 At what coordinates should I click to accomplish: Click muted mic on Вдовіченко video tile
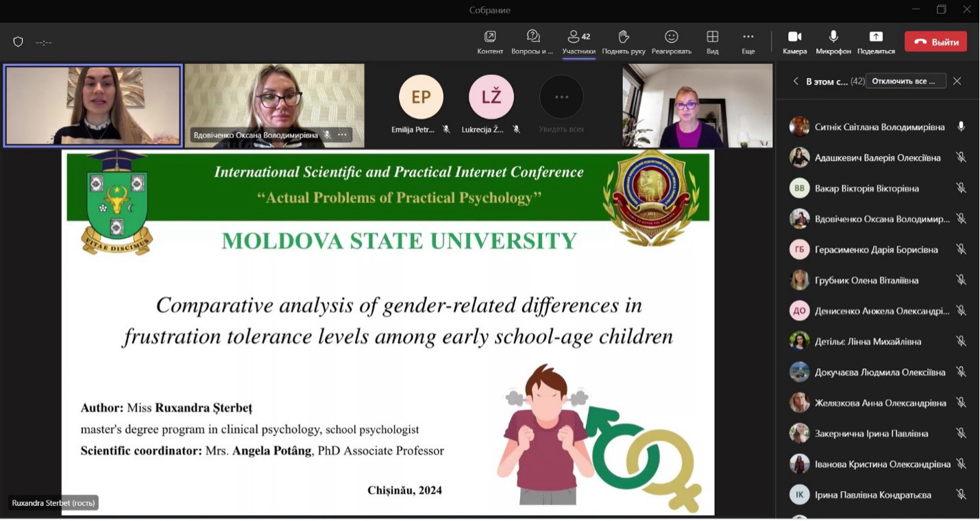328,135
